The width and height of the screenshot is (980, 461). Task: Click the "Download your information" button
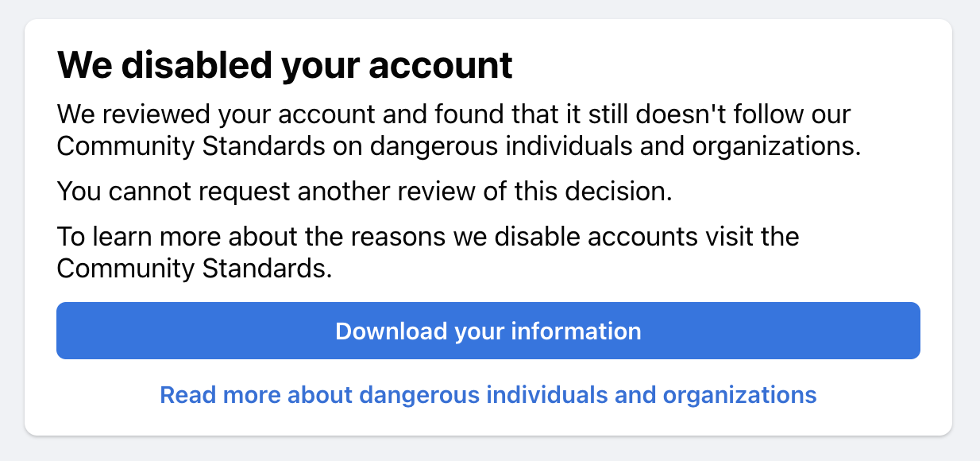coord(488,331)
